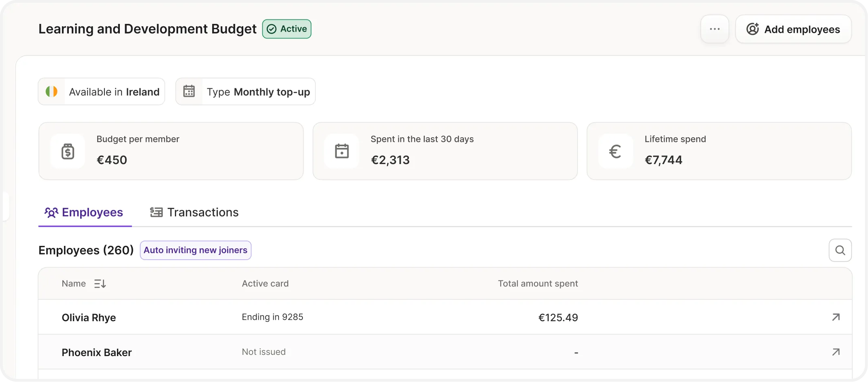Click the calendar icon for 30-day spend
868x382 pixels.
tap(342, 152)
